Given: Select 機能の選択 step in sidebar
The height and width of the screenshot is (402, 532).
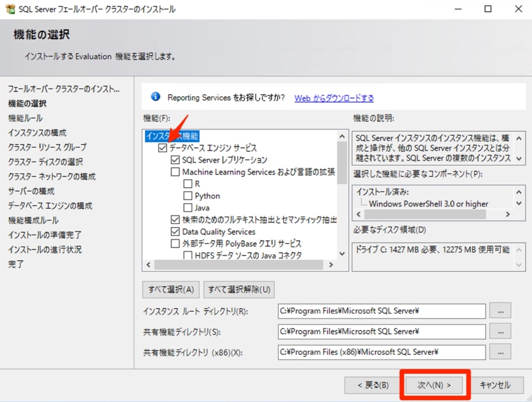Looking at the screenshot, I should tap(27, 104).
